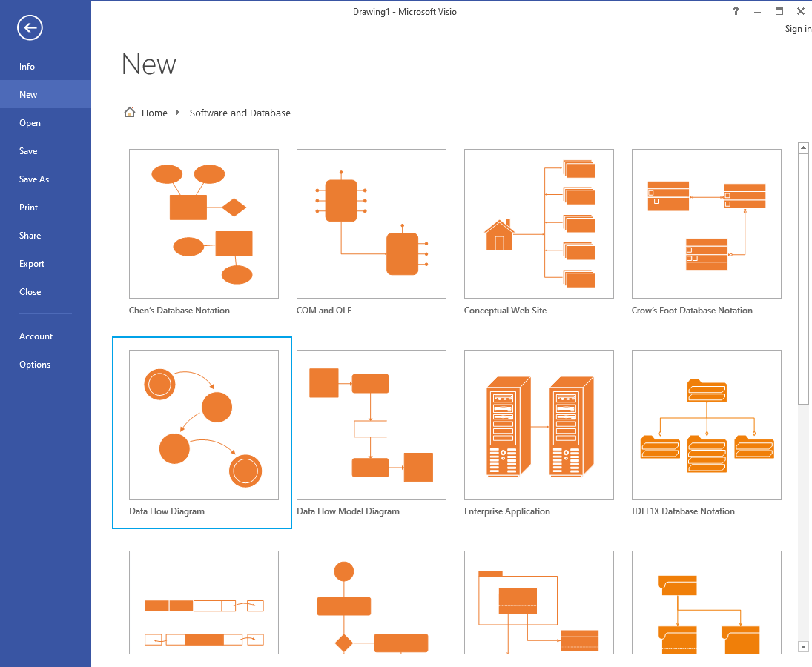The width and height of the screenshot is (812, 667).
Task: Open the Info tab in sidebar
Action: (27, 67)
